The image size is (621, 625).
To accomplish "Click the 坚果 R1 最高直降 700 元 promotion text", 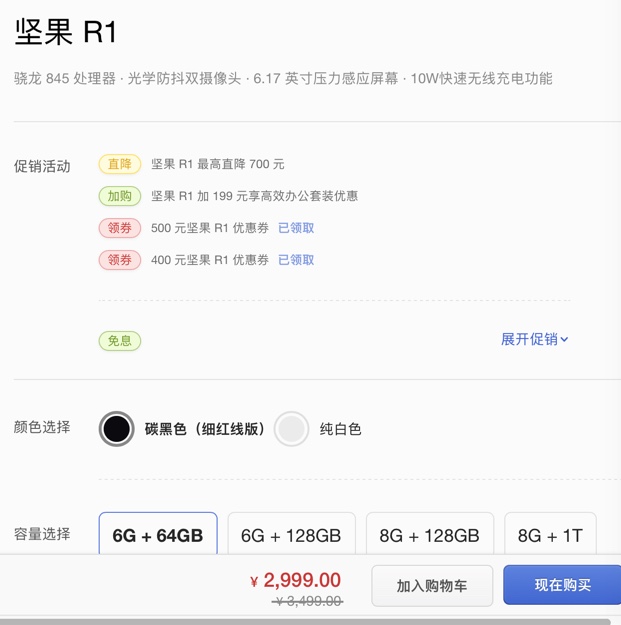I will point(218,164).
